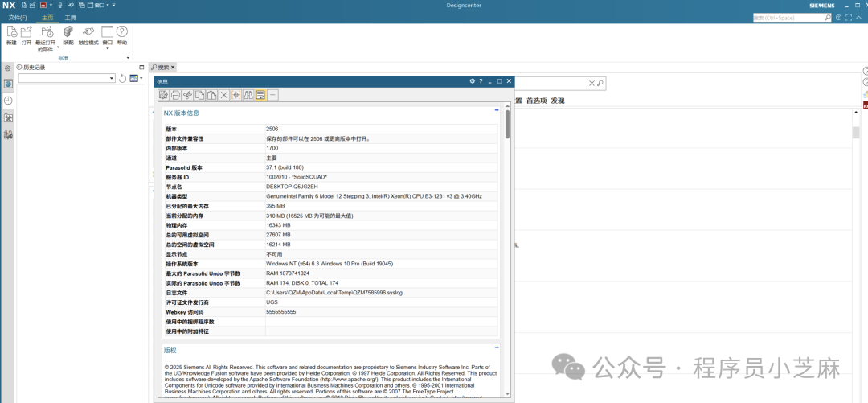The image size is (868, 403).
Task: Click the history refresh arrow icon
Action: pyautogui.click(x=122, y=78)
